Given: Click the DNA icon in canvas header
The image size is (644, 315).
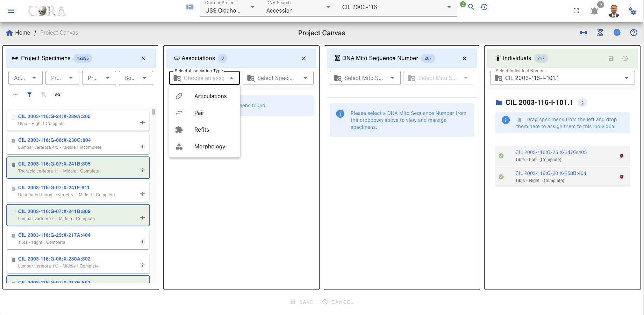Looking at the screenshot, I should point(600,32).
